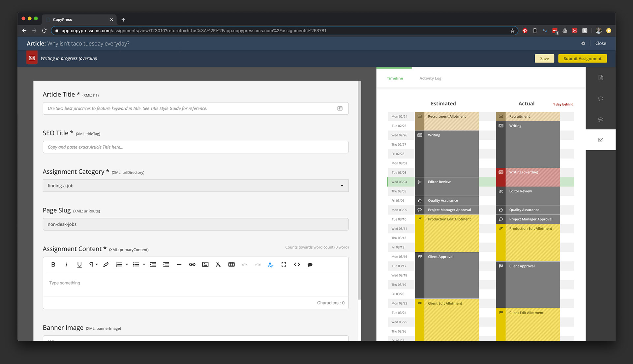Viewport: 633px width, 364px height.
Task: Switch editor to code view
Action: (x=297, y=265)
